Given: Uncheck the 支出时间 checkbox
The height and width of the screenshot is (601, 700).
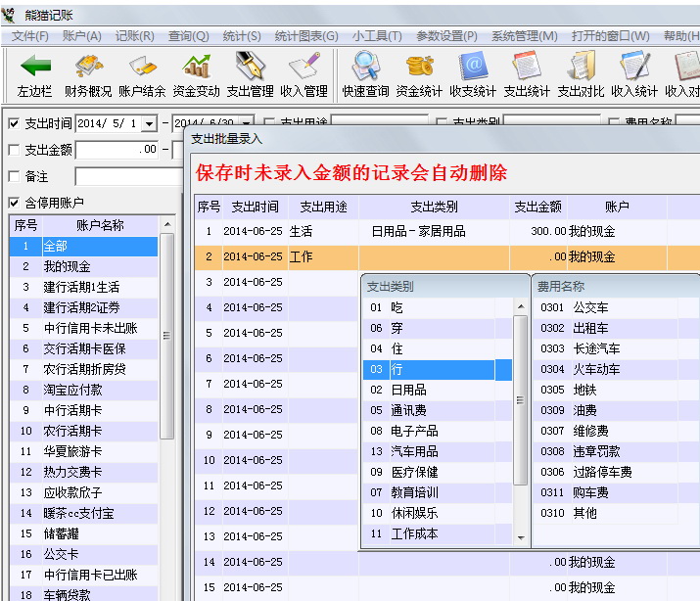Looking at the screenshot, I should pyautogui.click(x=14, y=123).
